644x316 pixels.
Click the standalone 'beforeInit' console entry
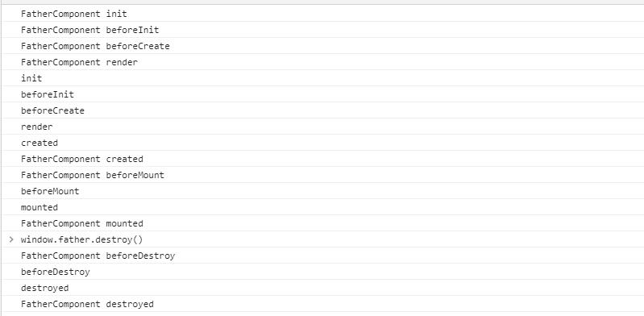tap(48, 94)
